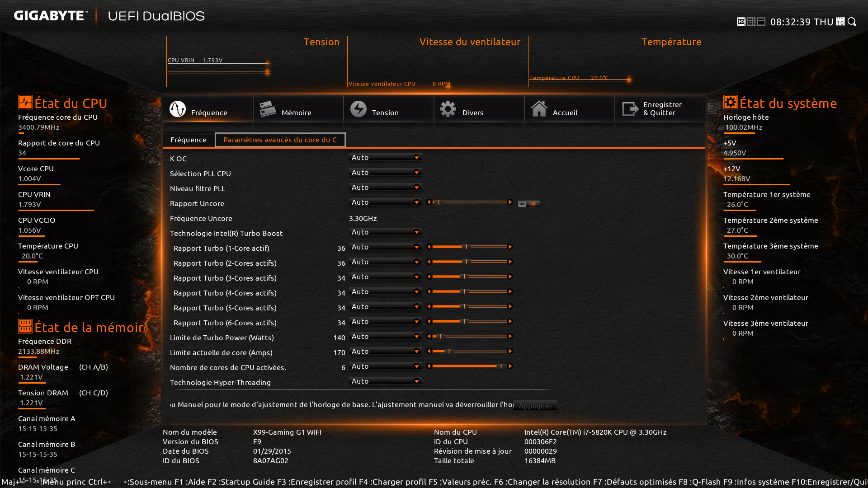The height and width of the screenshot is (488, 868).
Task: Click the Fréquence DDR 2133.88MHz value
Action: pyautogui.click(x=39, y=351)
